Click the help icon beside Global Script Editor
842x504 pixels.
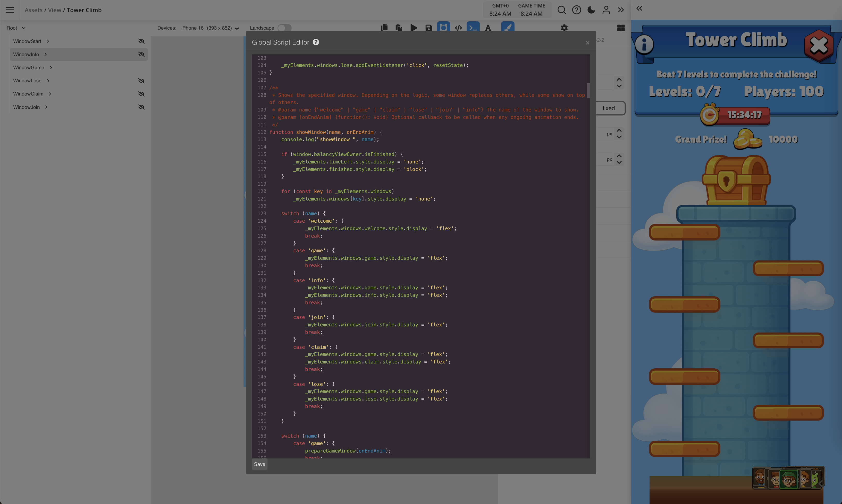[316, 42]
